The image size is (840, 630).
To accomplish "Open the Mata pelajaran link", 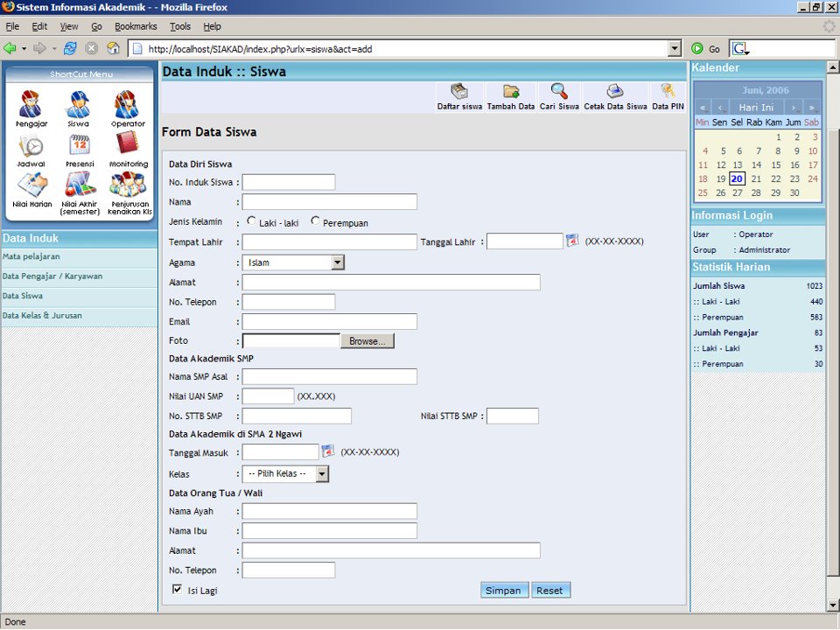I will point(31,256).
